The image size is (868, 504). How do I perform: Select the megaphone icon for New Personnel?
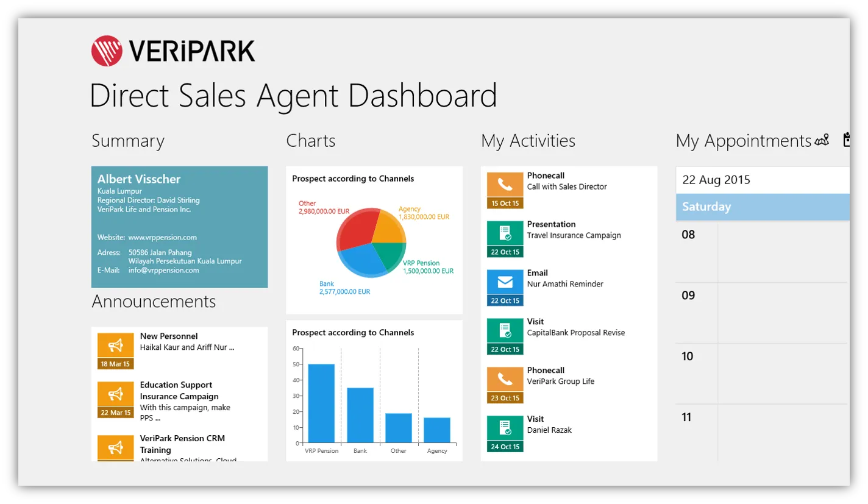point(115,346)
